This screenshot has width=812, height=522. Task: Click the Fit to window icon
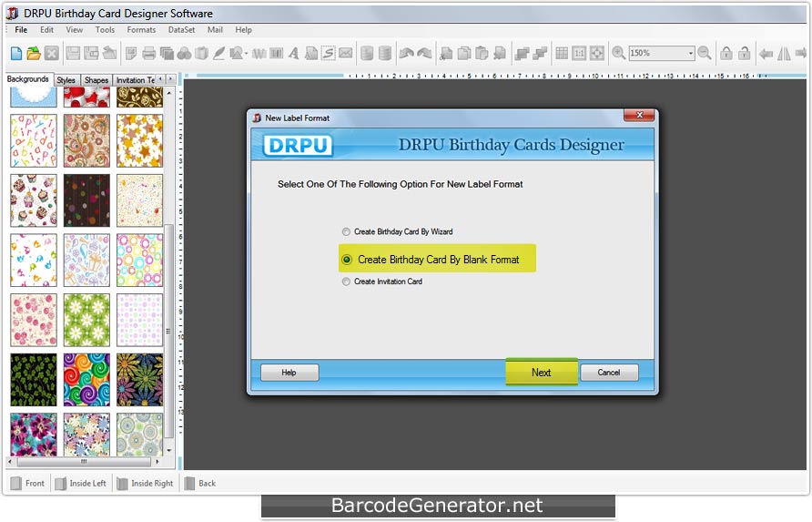pos(597,53)
